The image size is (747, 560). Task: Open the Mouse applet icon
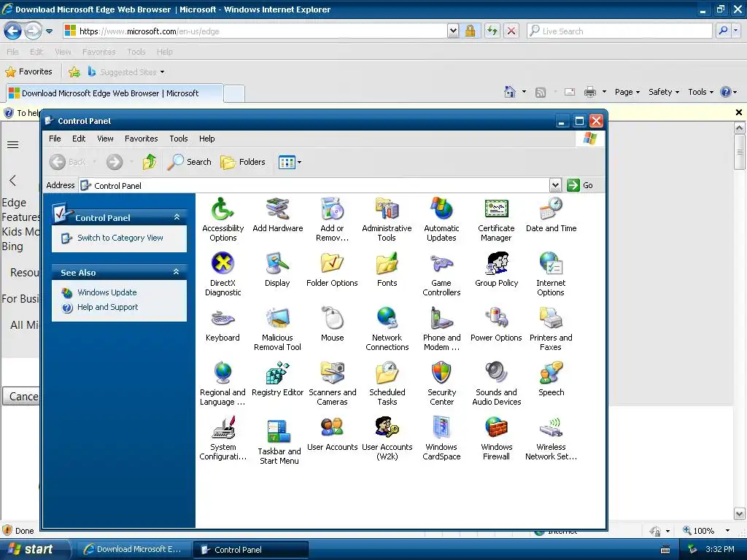pyautogui.click(x=332, y=319)
